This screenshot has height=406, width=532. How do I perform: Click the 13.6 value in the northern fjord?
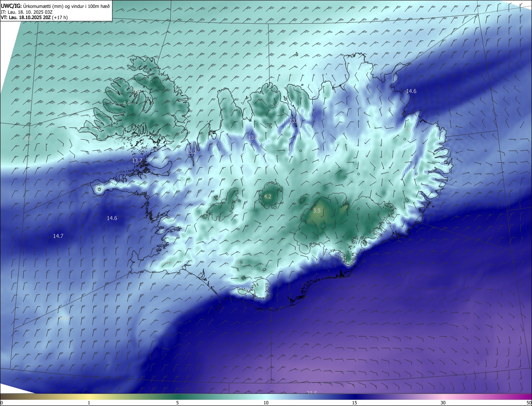[293, 121]
